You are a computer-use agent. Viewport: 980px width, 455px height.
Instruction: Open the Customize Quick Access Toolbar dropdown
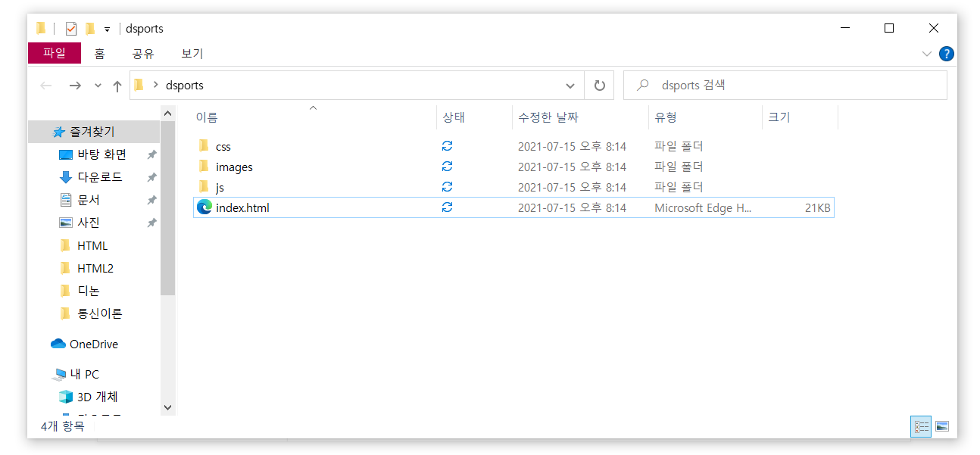pyautogui.click(x=107, y=30)
